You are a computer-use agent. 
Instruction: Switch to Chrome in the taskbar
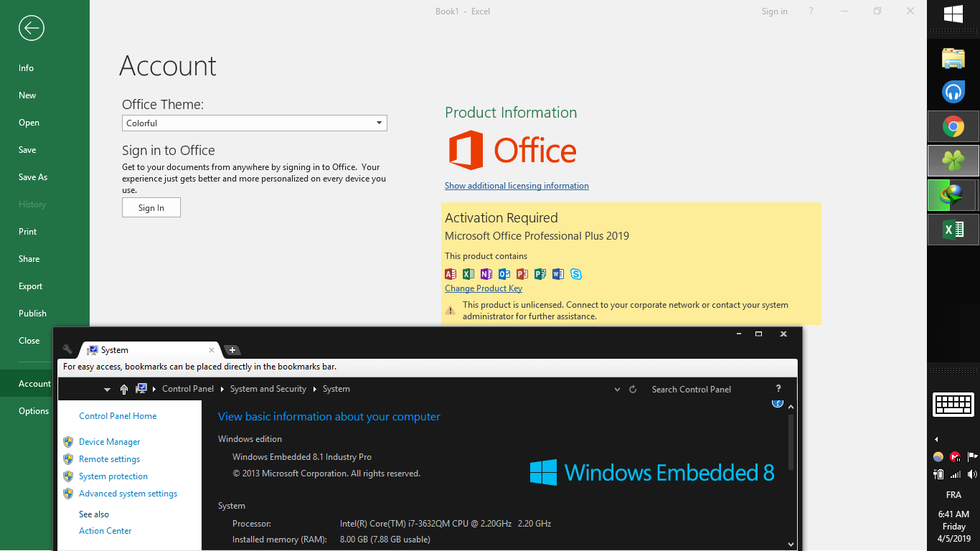pos(953,127)
